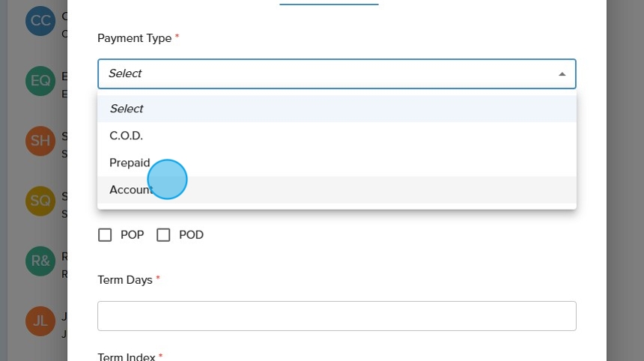Pick Prepaid from the payment list

(x=130, y=163)
